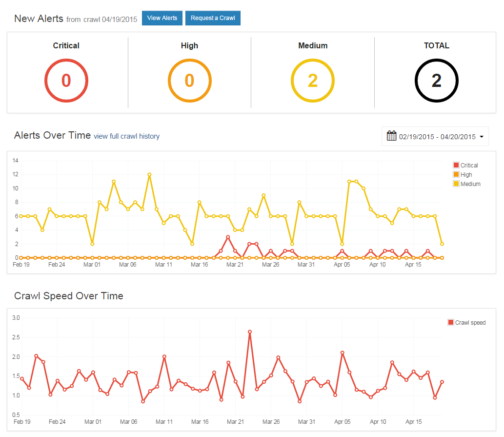Click 'Apr 05' on the Crawl Speed axis
Screen dimensions: 504x437
343,422
